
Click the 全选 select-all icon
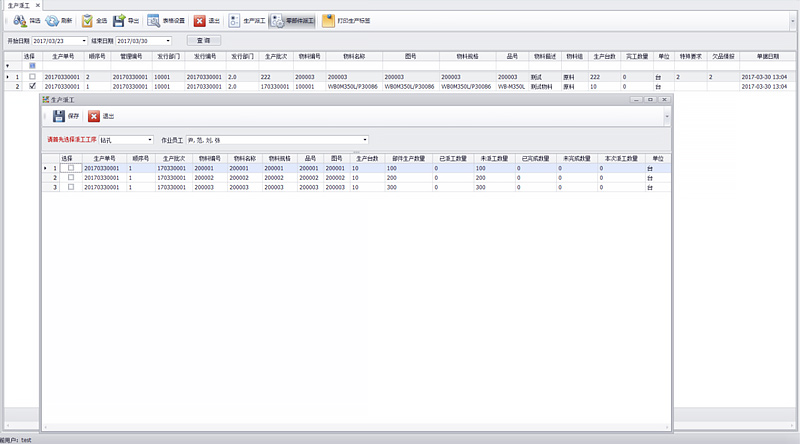(x=87, y=20)
